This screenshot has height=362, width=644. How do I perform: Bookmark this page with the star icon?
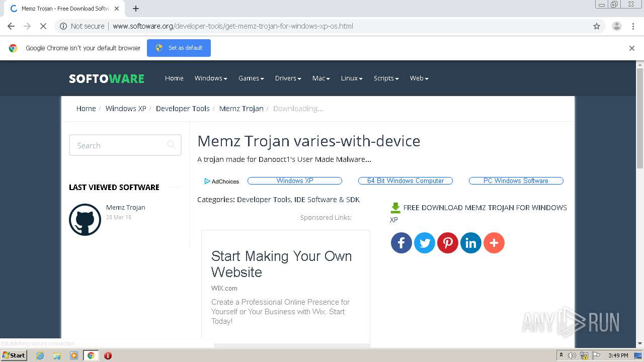(597, 26)
